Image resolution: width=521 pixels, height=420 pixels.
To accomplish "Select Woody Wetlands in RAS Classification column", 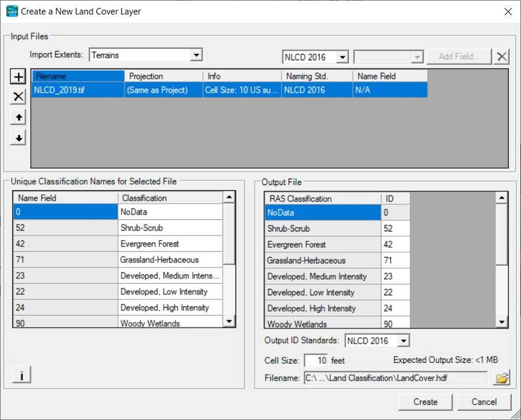I will pyautogui.click(x=323, y=323).
